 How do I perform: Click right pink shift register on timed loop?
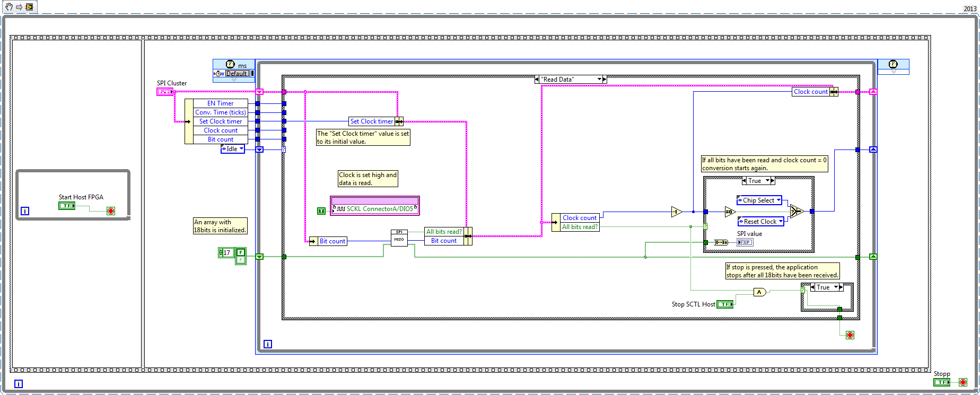click(873, 92)
